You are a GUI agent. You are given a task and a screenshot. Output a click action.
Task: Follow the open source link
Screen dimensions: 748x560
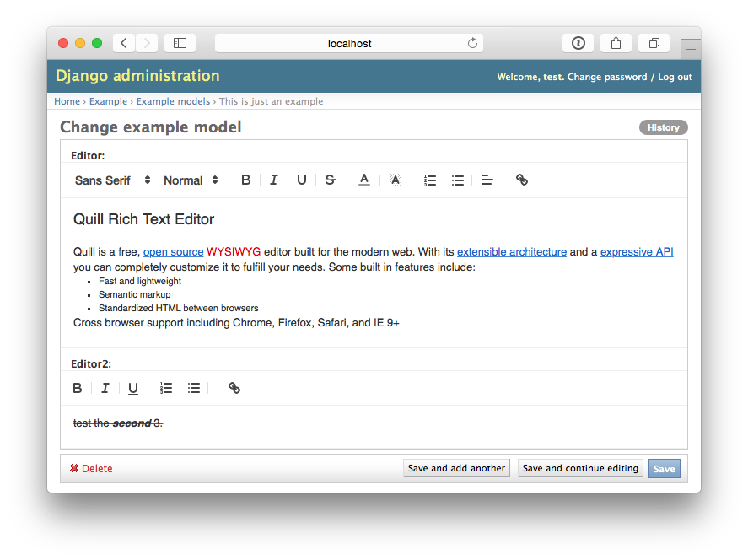click(173, 252)
